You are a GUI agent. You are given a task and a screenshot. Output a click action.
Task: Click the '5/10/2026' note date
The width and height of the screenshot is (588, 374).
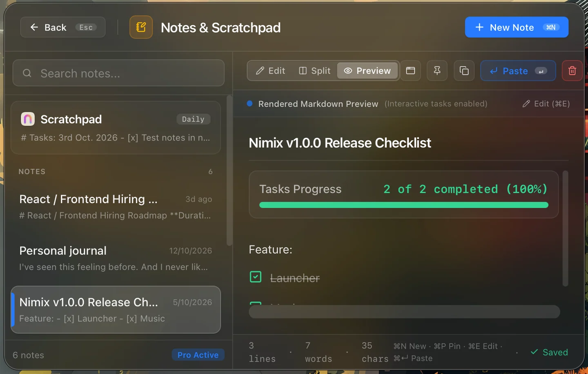[x=192, y=302]
